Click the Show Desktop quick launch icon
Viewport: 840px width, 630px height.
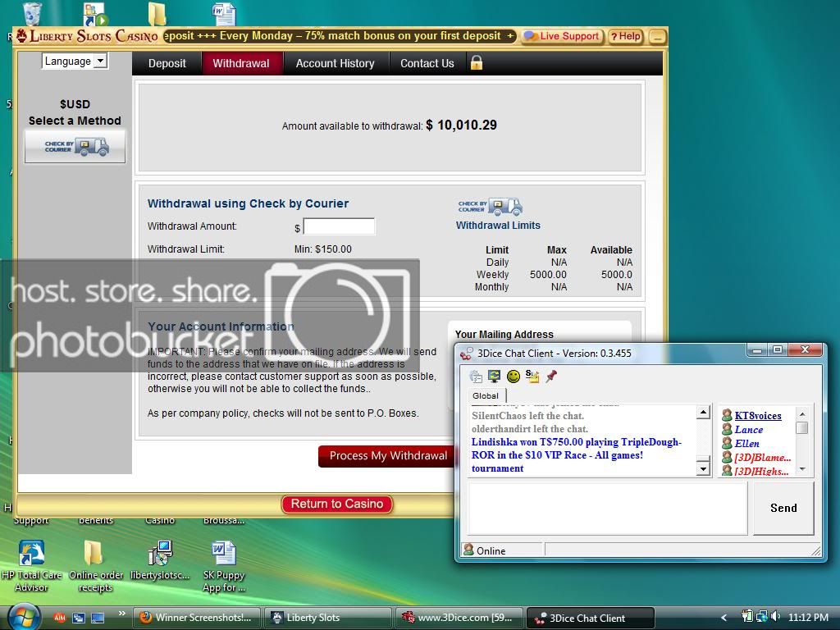pos(98,618)
